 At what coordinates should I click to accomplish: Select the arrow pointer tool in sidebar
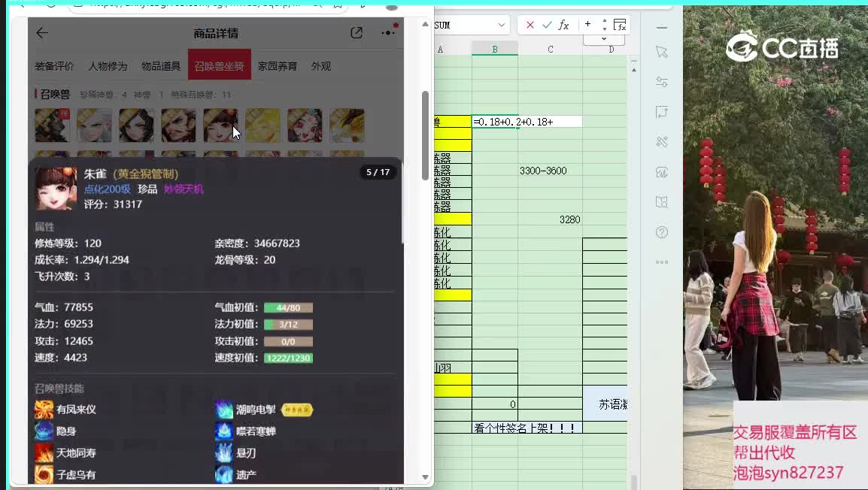tap(662, 52)
